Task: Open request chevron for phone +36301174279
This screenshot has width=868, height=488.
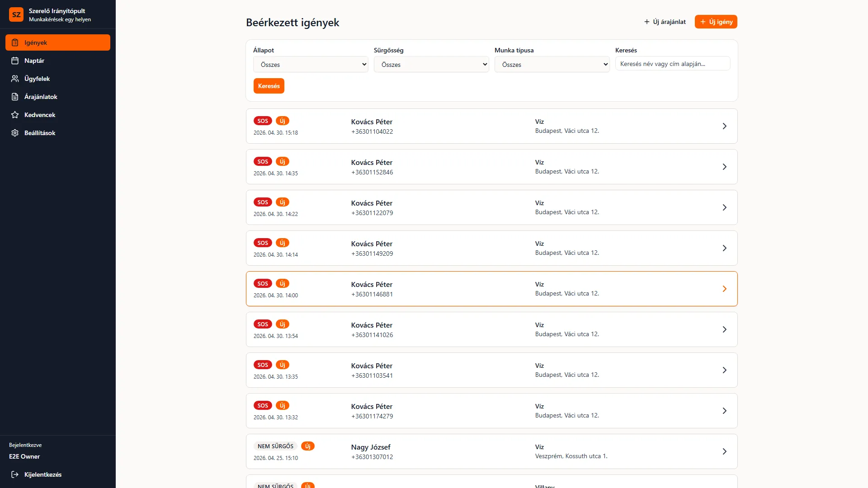Action: click(x=724, y=411)
